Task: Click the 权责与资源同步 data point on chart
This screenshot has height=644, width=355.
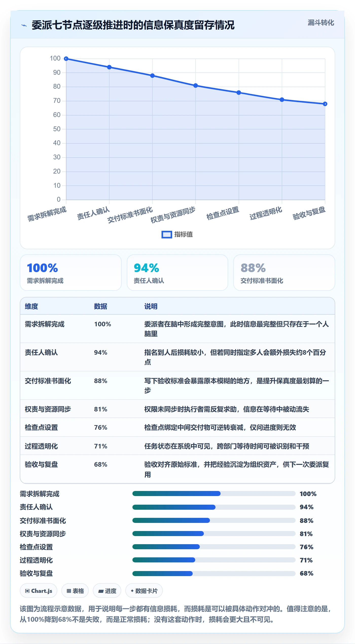Action: (x=196, y=86)
